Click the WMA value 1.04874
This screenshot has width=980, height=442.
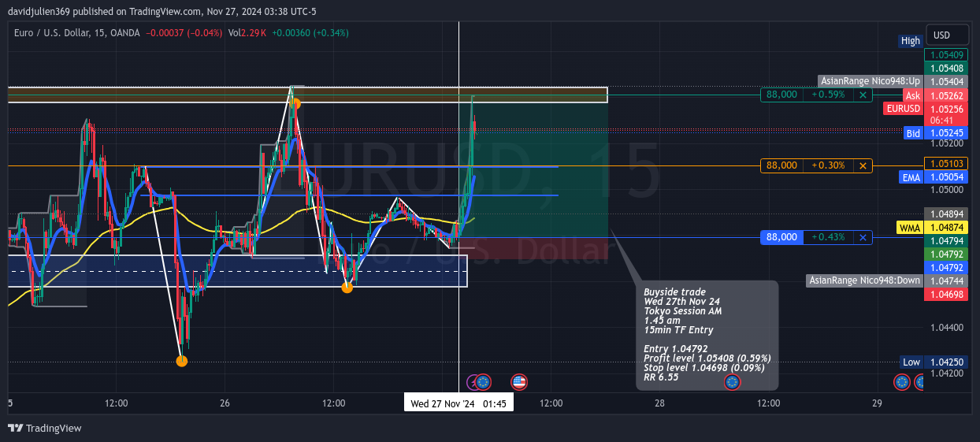point(945,228)
